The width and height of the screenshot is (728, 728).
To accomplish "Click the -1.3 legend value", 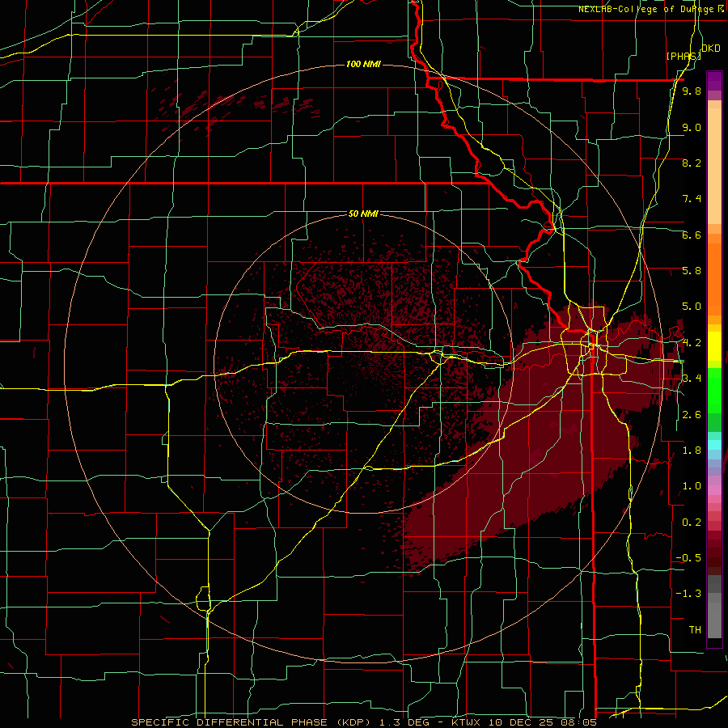I will pos(688,594).
